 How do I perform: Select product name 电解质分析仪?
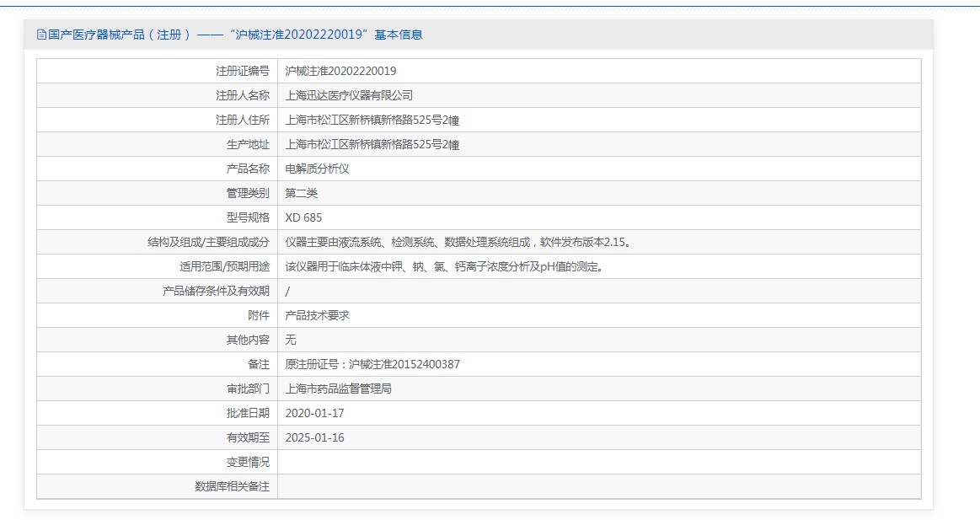coord(317,169)
